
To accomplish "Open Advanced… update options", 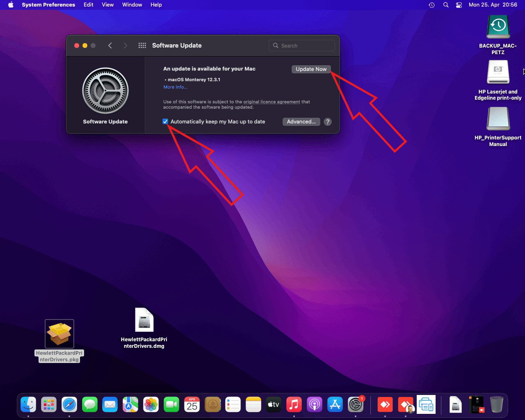I will point(301,121).
